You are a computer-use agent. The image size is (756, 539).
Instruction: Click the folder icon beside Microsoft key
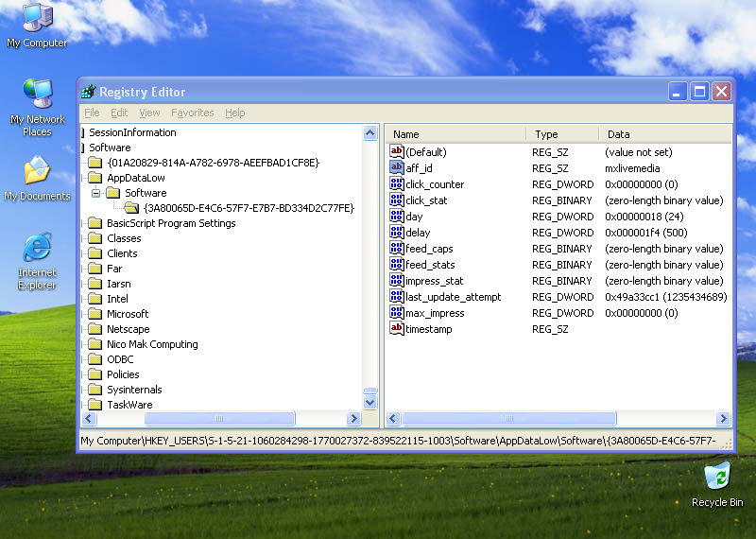coord(95,314)
